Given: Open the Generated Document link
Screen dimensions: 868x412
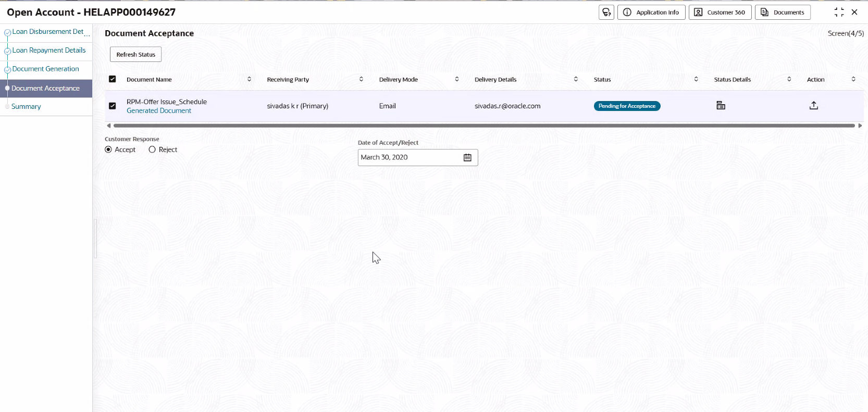Looking at the screenshot, I should click(x=159, y=111).
